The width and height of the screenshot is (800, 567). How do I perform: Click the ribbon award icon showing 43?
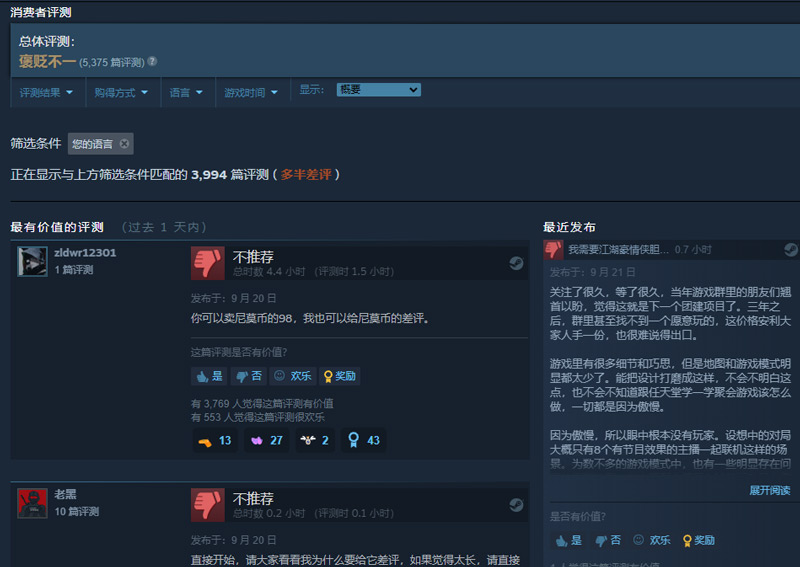tap(363, 440)
